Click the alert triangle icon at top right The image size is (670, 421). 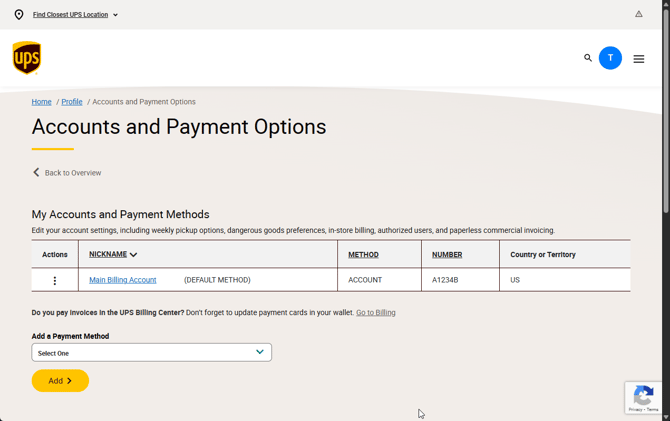(638, 14)
